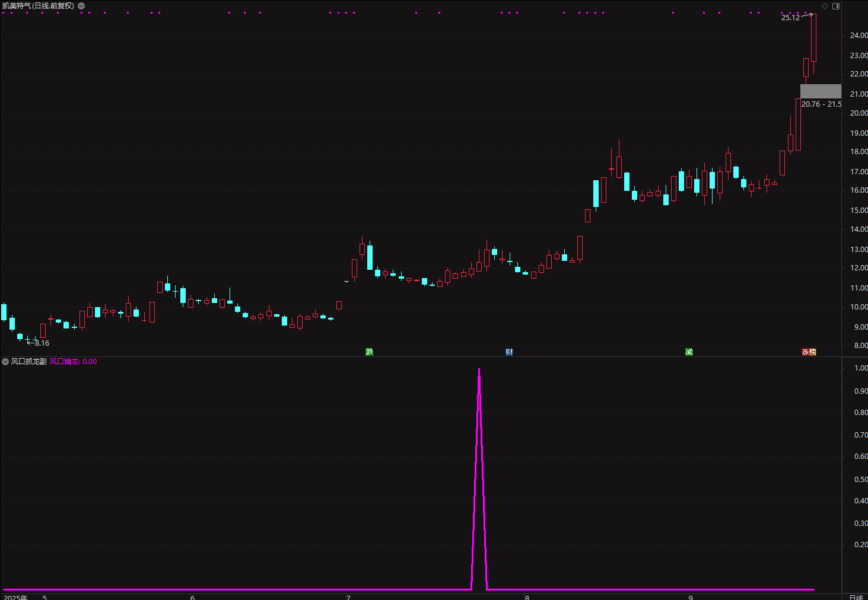Click the diamond marker icon at top right

coord(825,7)
